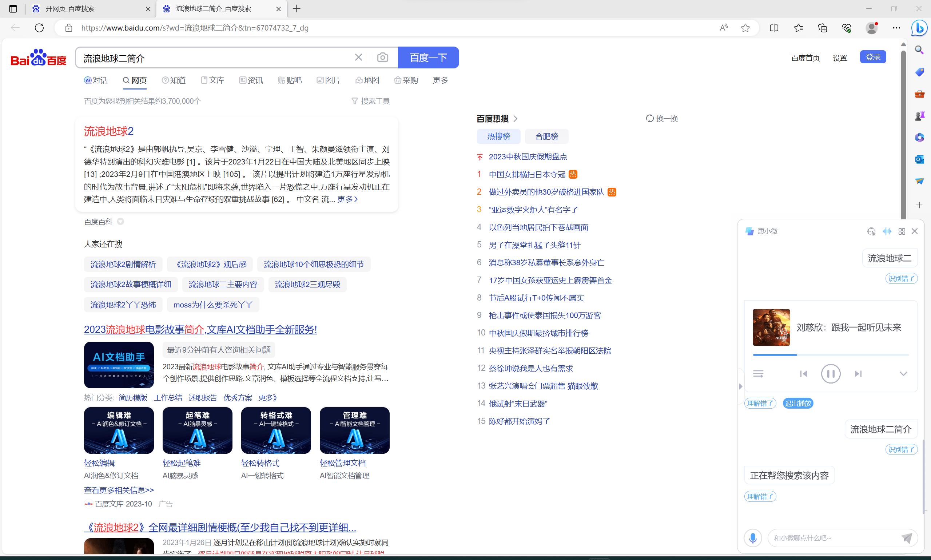The height and width of the screenshot is (560, 931).
Task: Open split screen view icon
Action: [x=774, y=28]
